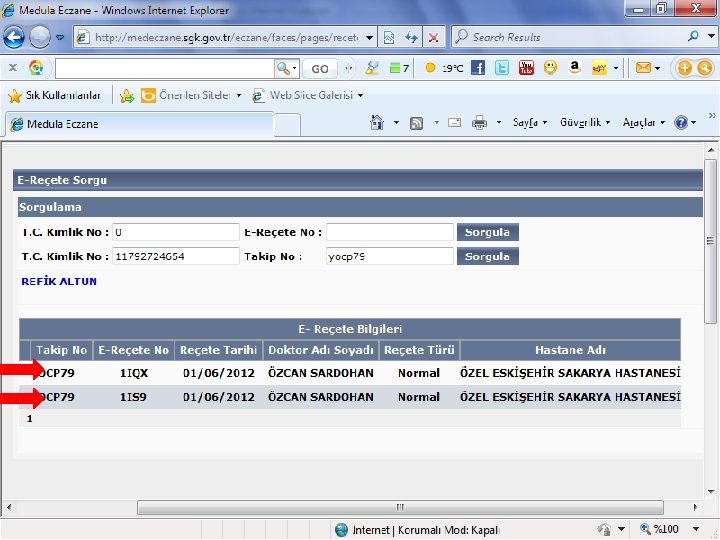The height and width of the screenshot is (540, 720).
Task: Click Sorgula beside E-Reçete No
Action: click(x=488, y=232)
